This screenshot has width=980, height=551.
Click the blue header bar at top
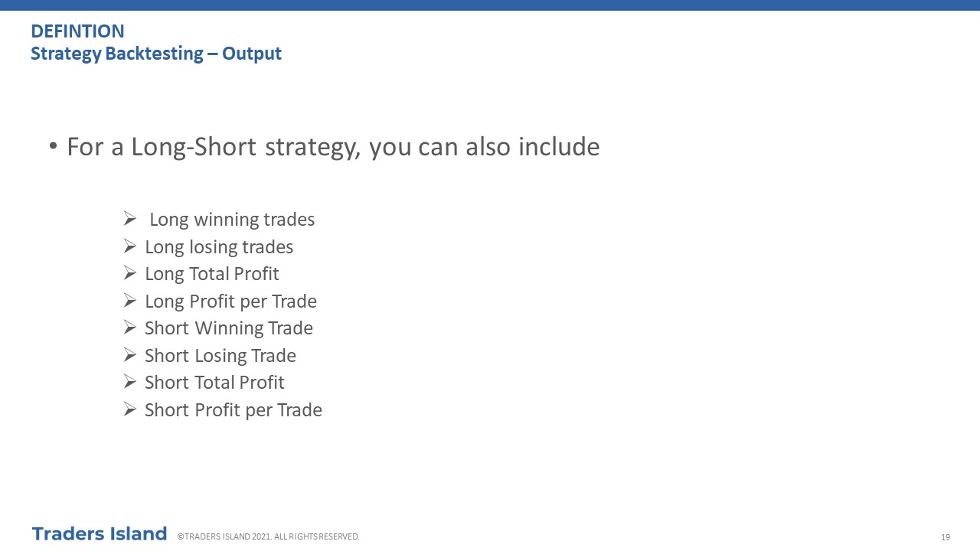point(490,5)
